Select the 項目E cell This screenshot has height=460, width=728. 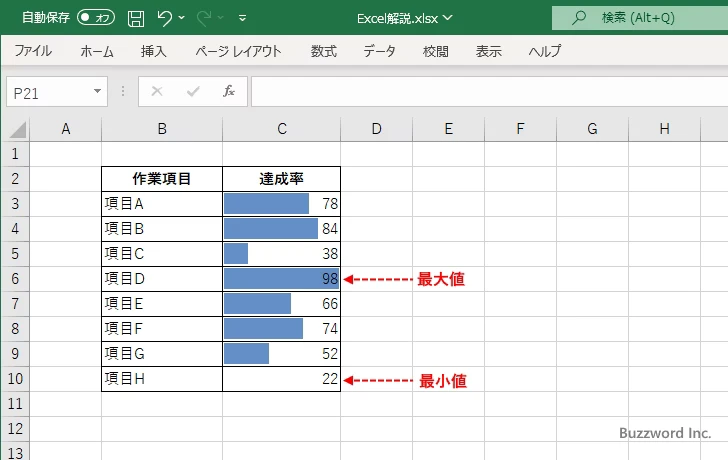pyautogui.click(x=162, y=304)
